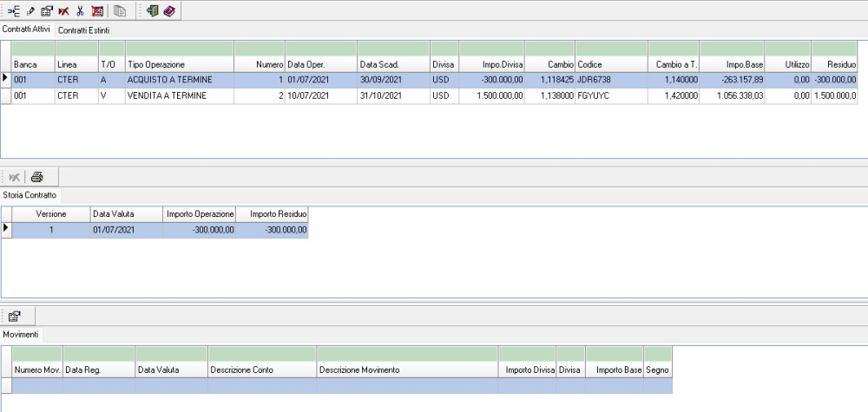The width and height of the screenshot is (868, 412).
Task: Click the properties icon above Movimenti
Action: point(16,316)
